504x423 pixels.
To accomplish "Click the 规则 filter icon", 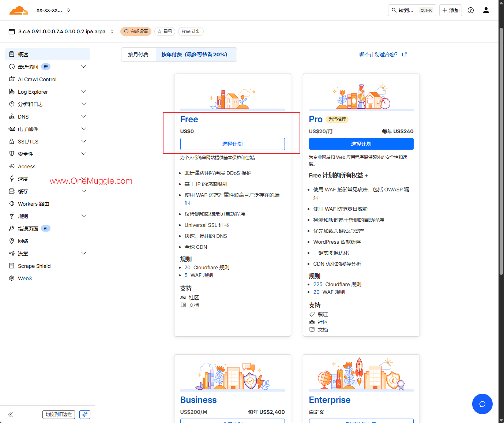I will pyautogui.click(x=12, y=216).
